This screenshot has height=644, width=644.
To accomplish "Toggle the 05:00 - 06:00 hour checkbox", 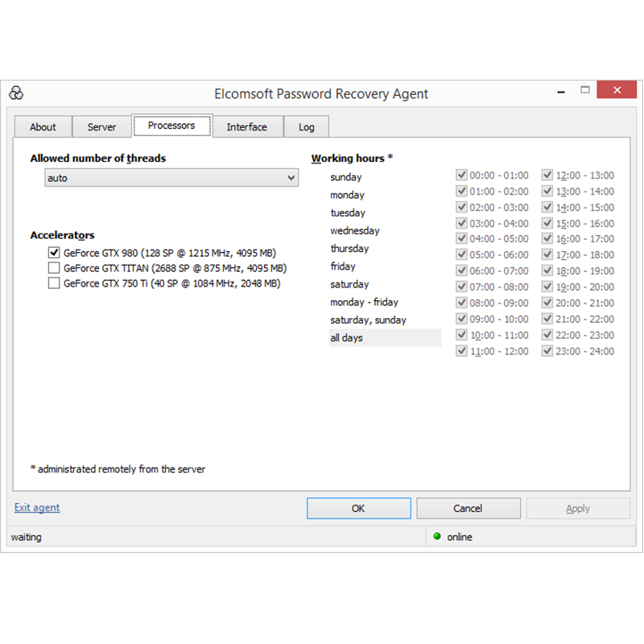I will pyautogui.click(x=461, y=254).
